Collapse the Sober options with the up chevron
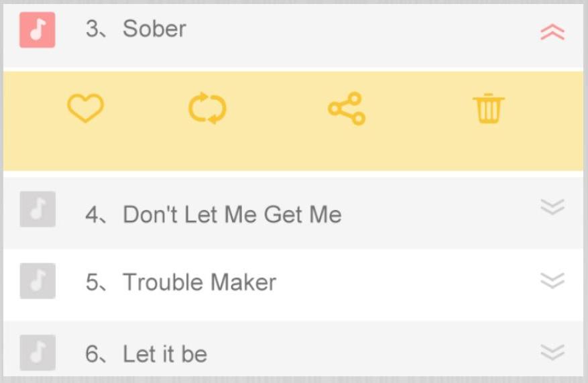The height and width of the screenshot is (383, 588). pyautogui.click(x=552, y=32)
